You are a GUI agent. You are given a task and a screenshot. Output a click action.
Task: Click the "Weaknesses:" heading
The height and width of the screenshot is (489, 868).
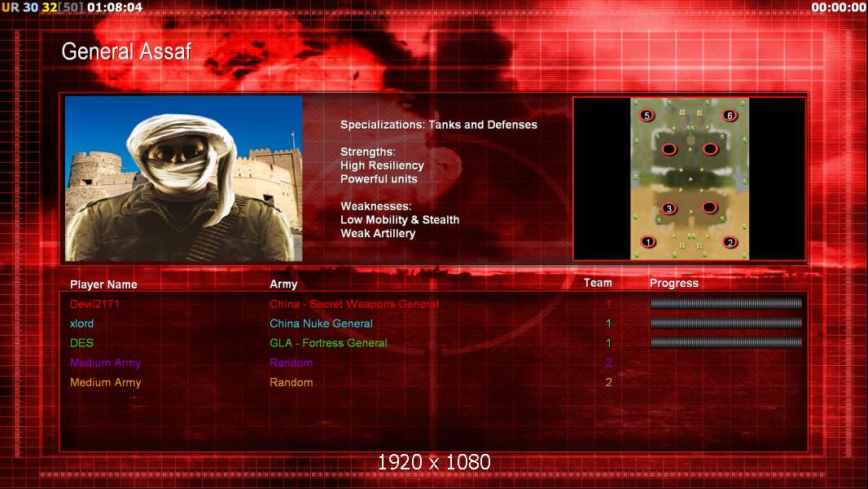click(x=376, y=206)
